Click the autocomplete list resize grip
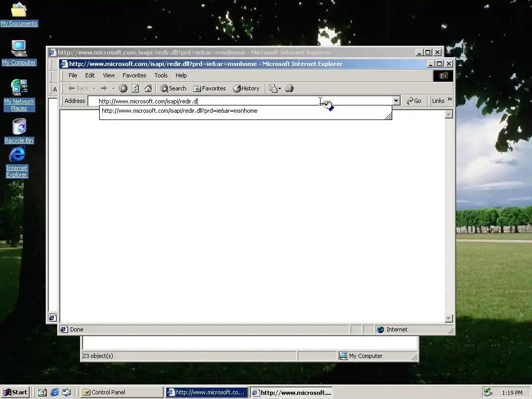This screenshot has height=399, width=532. (388, 116)
